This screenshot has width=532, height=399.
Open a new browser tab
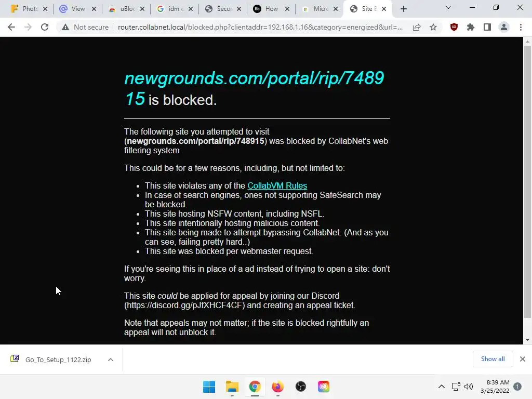pos(403,9)
